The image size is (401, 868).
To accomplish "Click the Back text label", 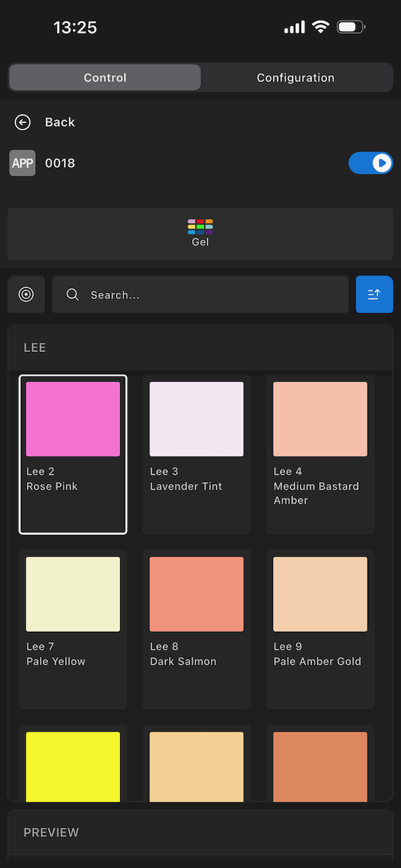I will tap(60, 122).
